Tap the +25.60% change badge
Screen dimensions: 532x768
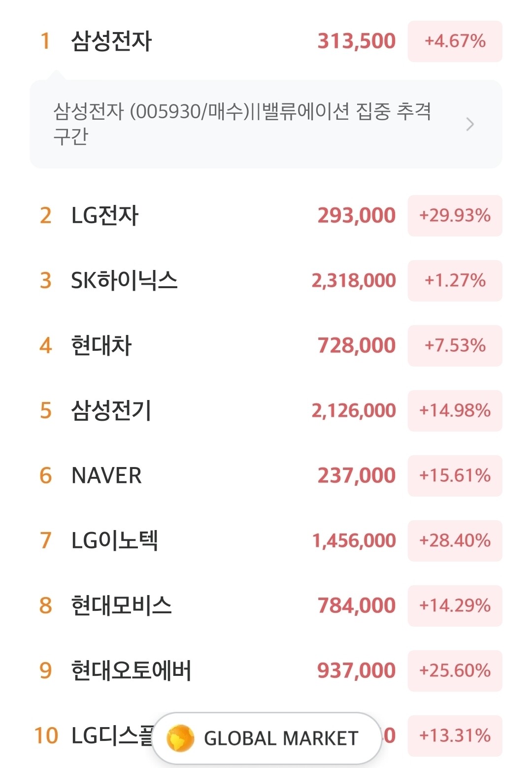click(x=455, y=671)
